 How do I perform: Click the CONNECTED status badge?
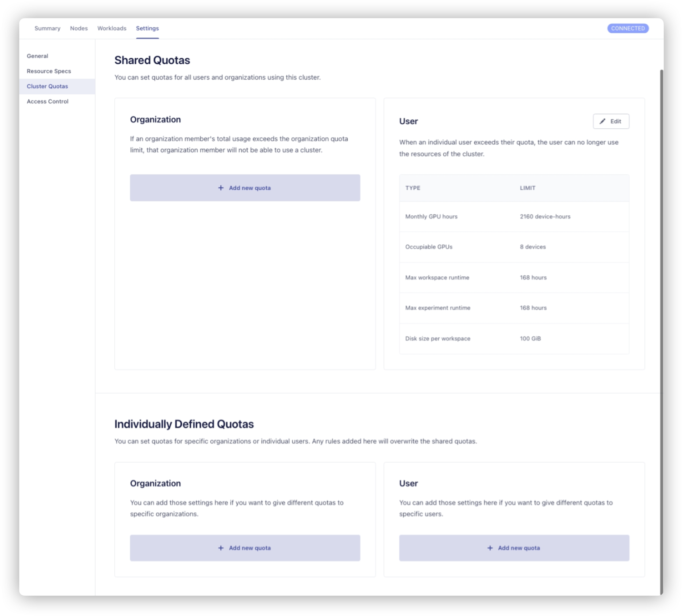[628, 28]
